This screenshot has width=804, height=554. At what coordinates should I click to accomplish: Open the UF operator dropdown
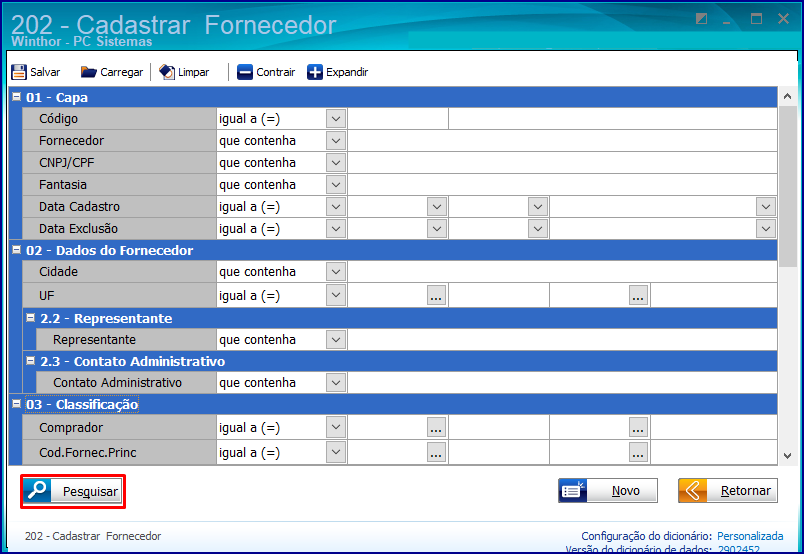(x=336, y=295)
